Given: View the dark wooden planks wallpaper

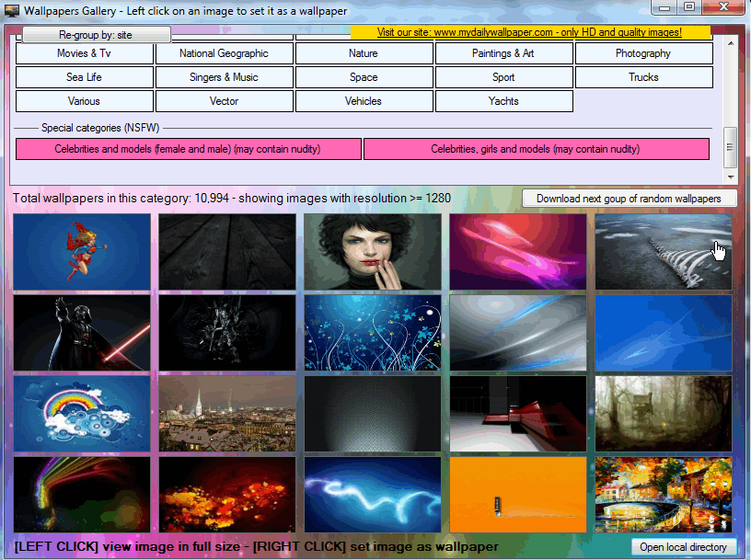Looking at the screenshot, I should tap(227, 252).
